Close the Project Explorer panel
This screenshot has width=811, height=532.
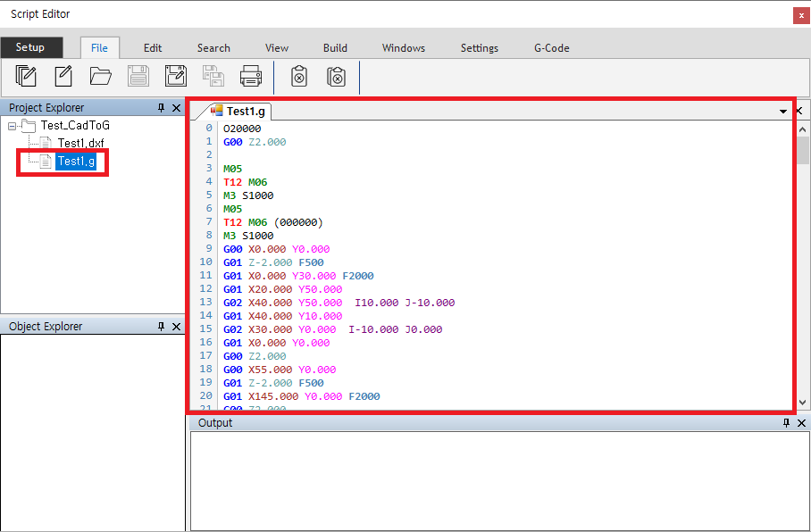pos(176,108)
